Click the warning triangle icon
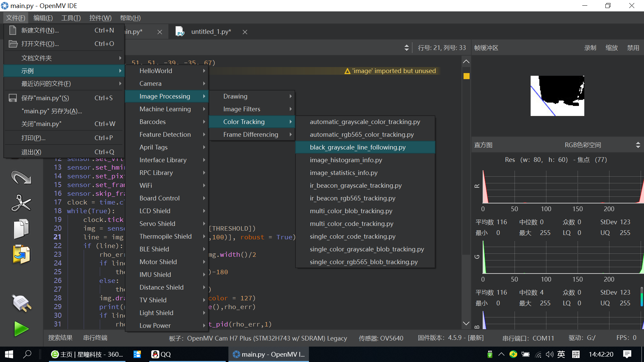 tap(347, 71)
